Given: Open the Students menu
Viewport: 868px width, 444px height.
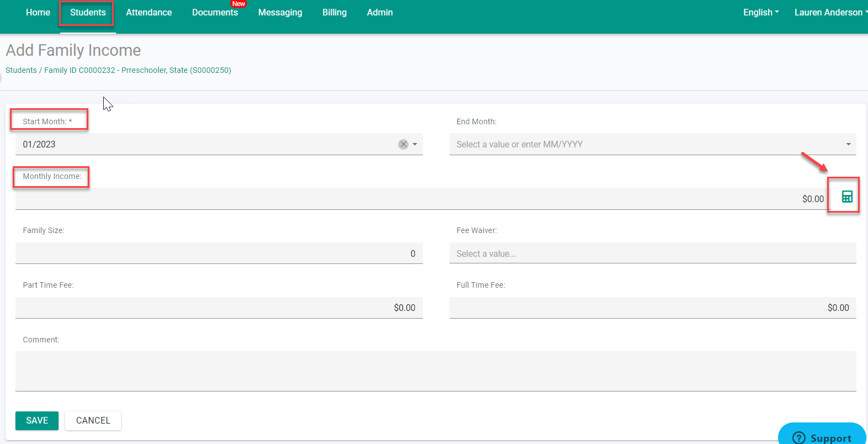Looking at the screenshot, I should (x=88, y=12).
